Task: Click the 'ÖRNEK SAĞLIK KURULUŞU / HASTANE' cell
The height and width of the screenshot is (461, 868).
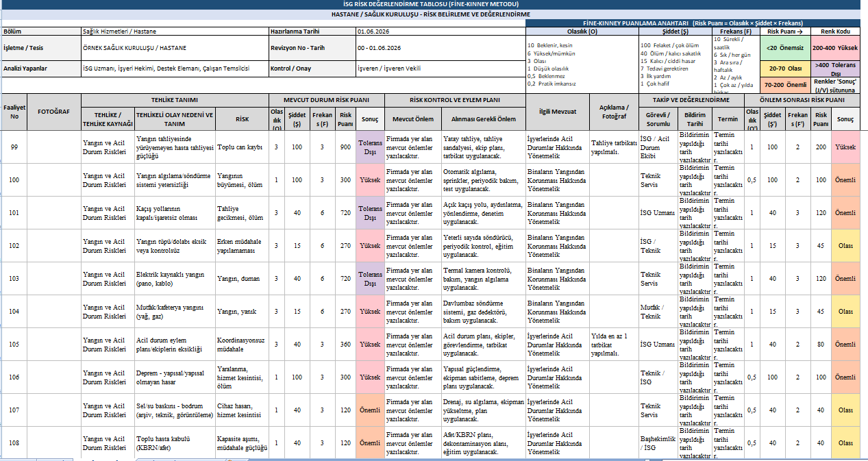Action: click(175, 48)
